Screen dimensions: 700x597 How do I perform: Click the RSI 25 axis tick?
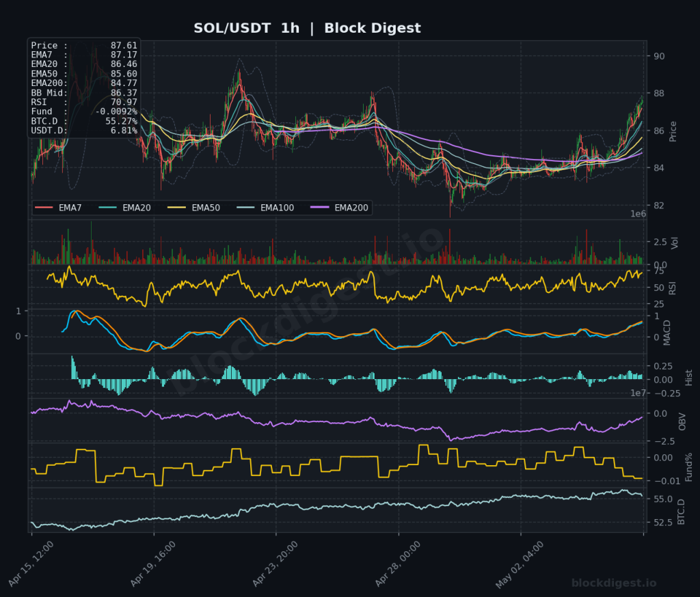pyautogui.click(x=659, y=304)
